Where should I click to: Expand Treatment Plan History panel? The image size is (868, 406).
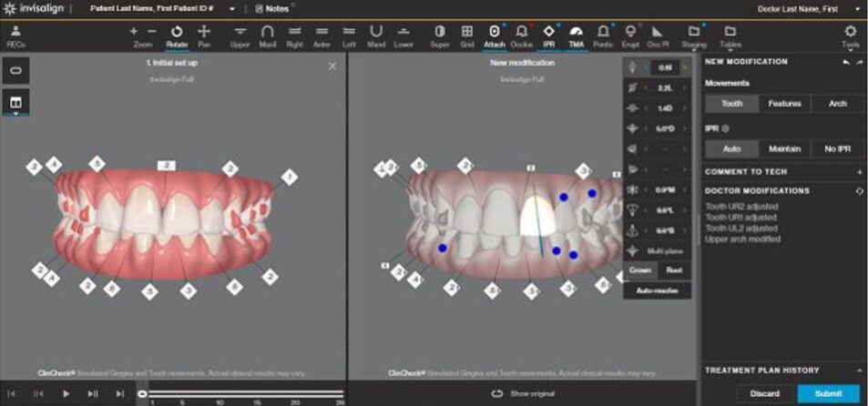859,370
